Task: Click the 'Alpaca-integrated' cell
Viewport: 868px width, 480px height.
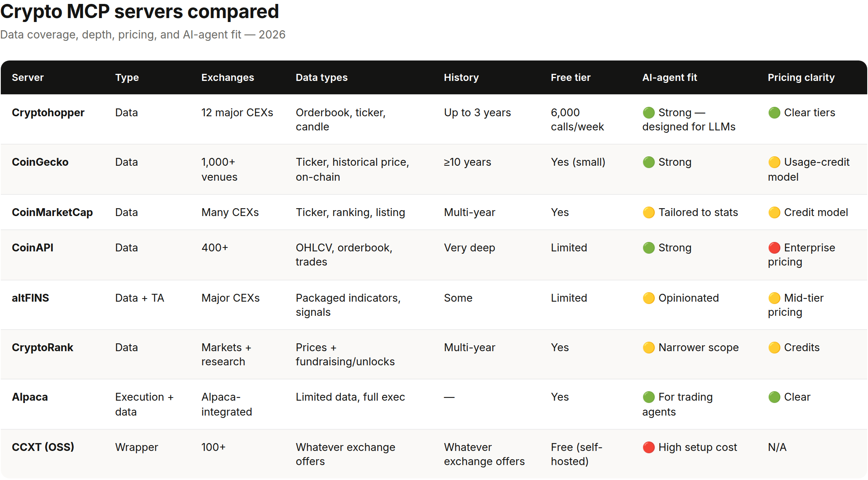Action: click(226, 404)
